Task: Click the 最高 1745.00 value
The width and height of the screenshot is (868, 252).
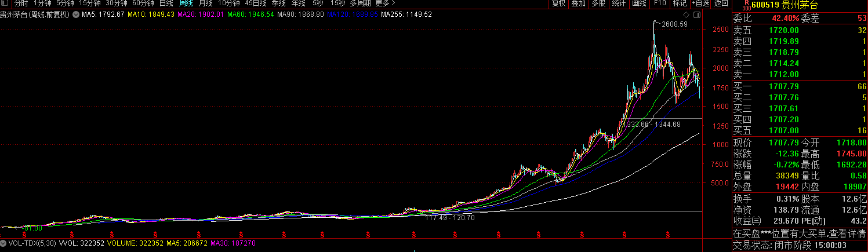Action: (x=851, y=154)
